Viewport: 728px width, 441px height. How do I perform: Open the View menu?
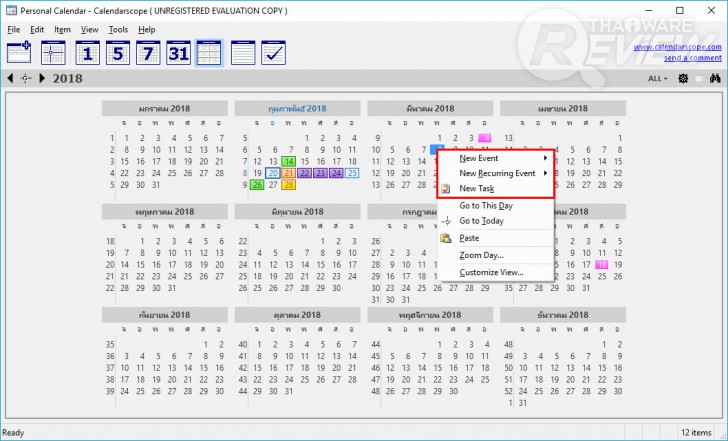[90, 30]
